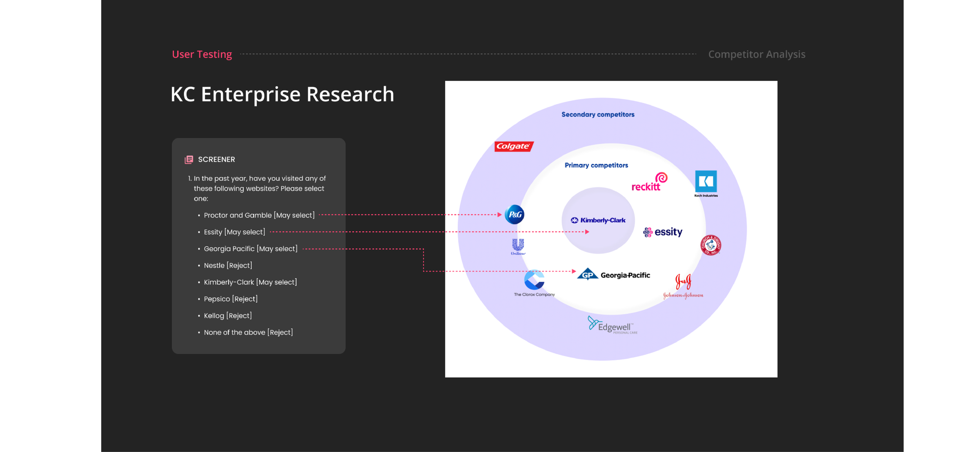Select Nestle [Reject] list item
Image resolution: width=980 pixels, height=452 pixels.
pos(228,265)
